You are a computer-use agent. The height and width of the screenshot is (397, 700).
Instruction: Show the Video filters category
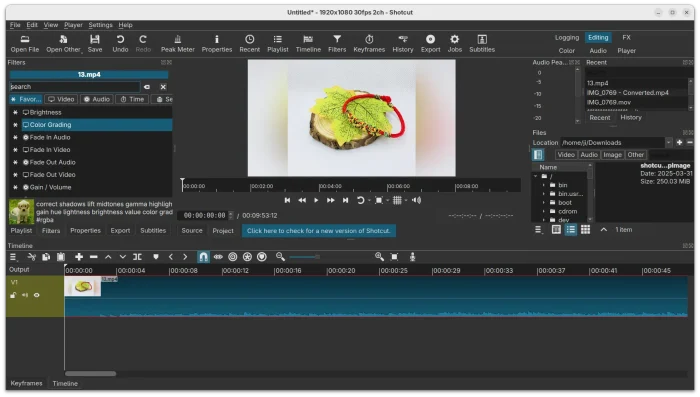tap(61, 99)
